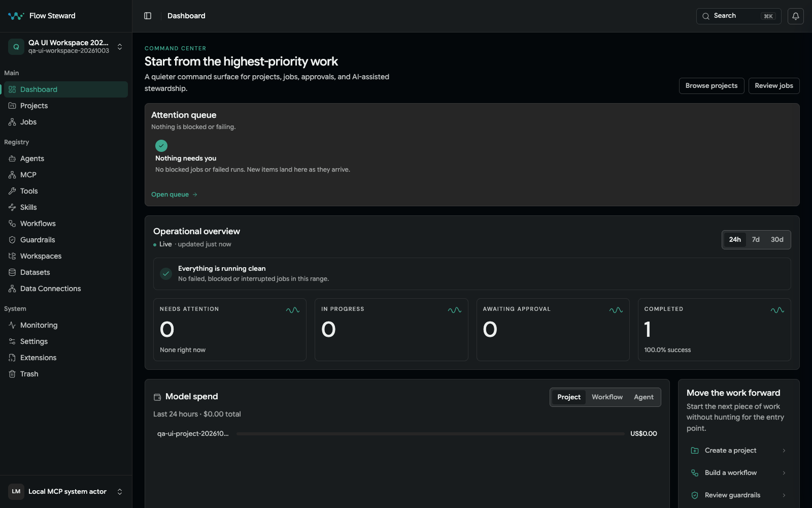Click the green Nothing needs you checkmark
Screen dimensions: 812x508
(161, 146)
